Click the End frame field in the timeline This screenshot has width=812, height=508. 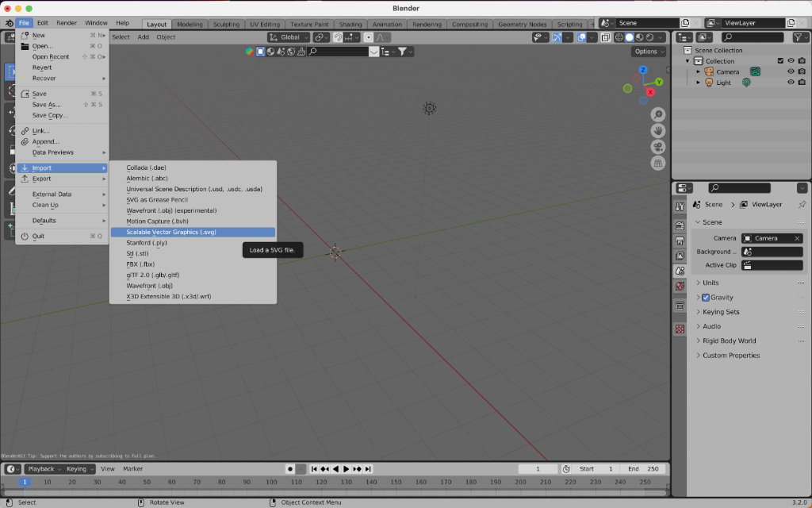click(643, 469)
